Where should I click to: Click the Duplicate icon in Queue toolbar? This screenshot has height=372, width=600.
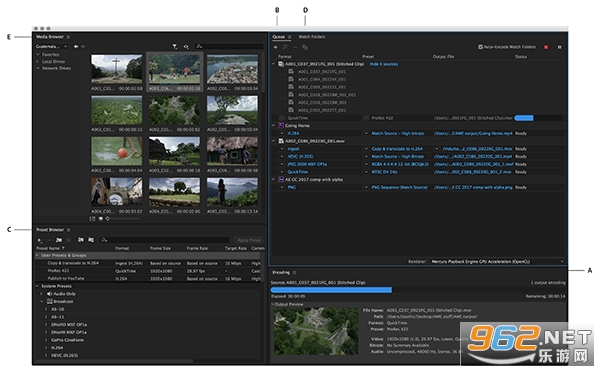(305, 47)
